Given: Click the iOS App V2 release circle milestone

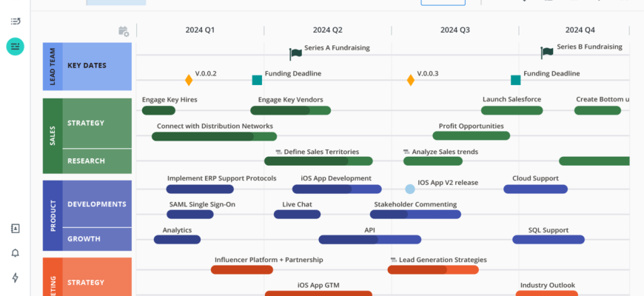Looking at the screenshot, I should [410, 189].
